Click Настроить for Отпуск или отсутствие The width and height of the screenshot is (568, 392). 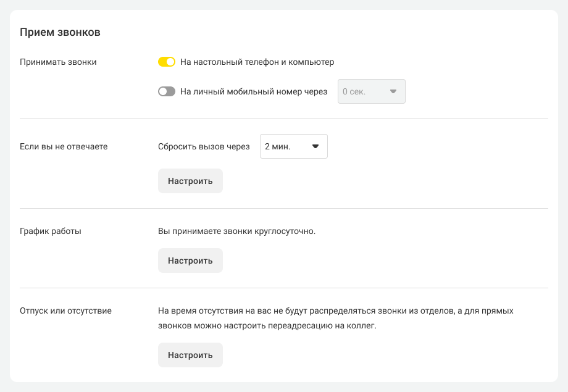coord(190,355)
